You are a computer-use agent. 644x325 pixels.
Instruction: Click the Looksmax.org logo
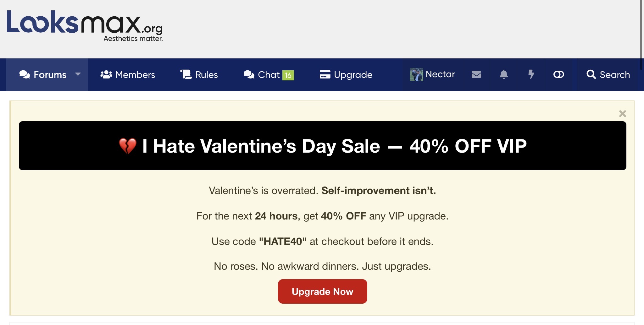85,26
